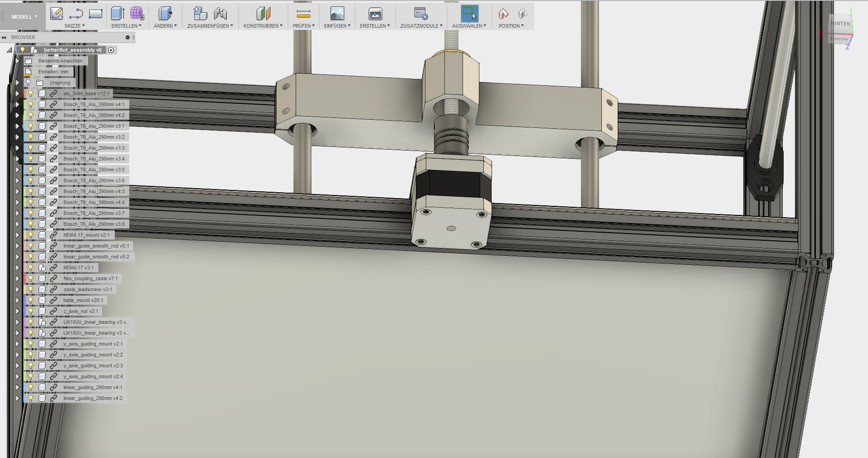
Task: Activate the window selection tool icon
Action: pos(469,14)
